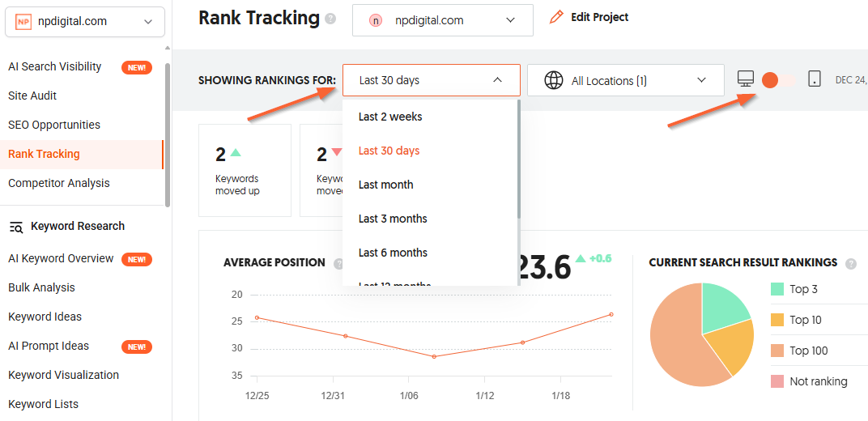Click the green up arrow in Keywords moved up card
Screen dimensions: 868x421
[x=236, y=152]
